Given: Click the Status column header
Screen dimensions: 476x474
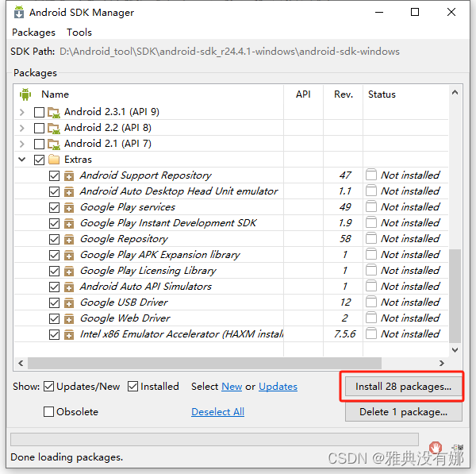Looking at the screenshot, I should point(382,94).
